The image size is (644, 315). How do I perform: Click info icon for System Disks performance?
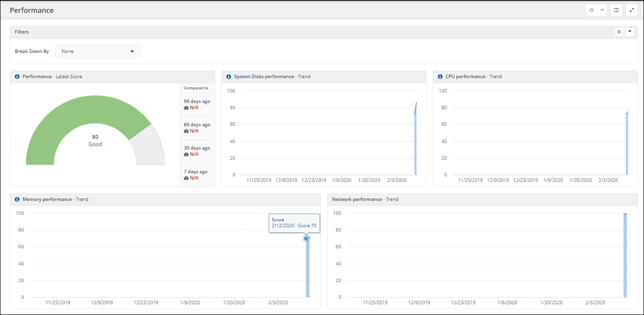(x=229, y=77)
